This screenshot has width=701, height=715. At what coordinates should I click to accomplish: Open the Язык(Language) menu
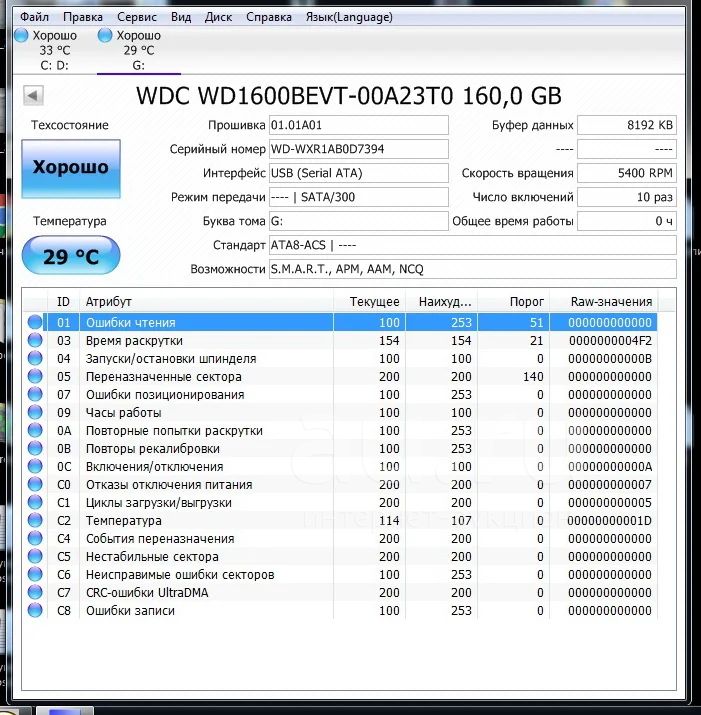click(349, 17)
